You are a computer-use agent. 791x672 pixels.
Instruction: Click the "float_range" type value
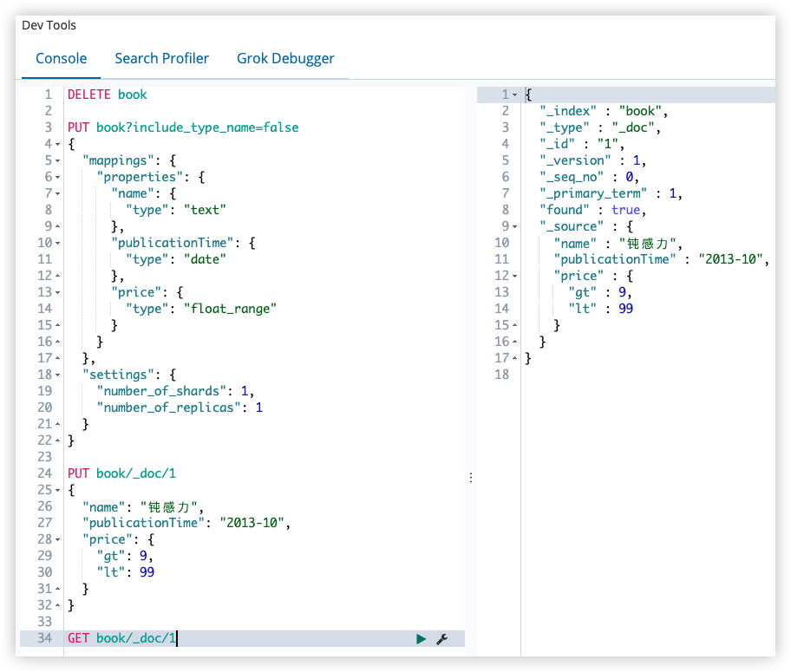tap(230, 309)
